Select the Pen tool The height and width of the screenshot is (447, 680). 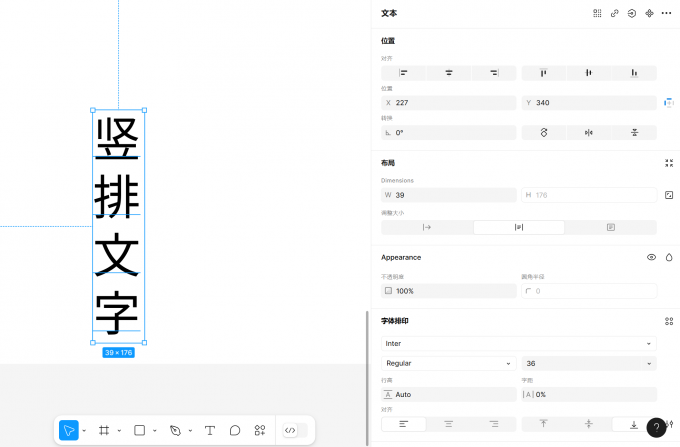[175, 430]
